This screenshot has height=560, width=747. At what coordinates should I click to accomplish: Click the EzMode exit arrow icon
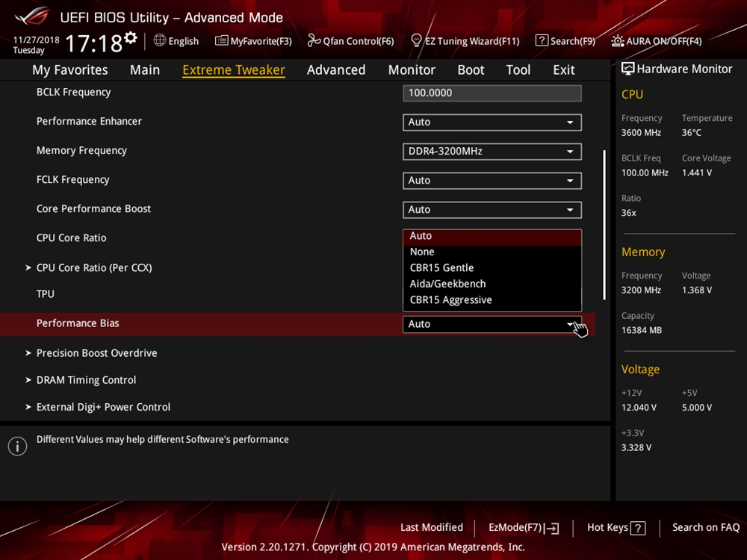[x=552, y=528]
